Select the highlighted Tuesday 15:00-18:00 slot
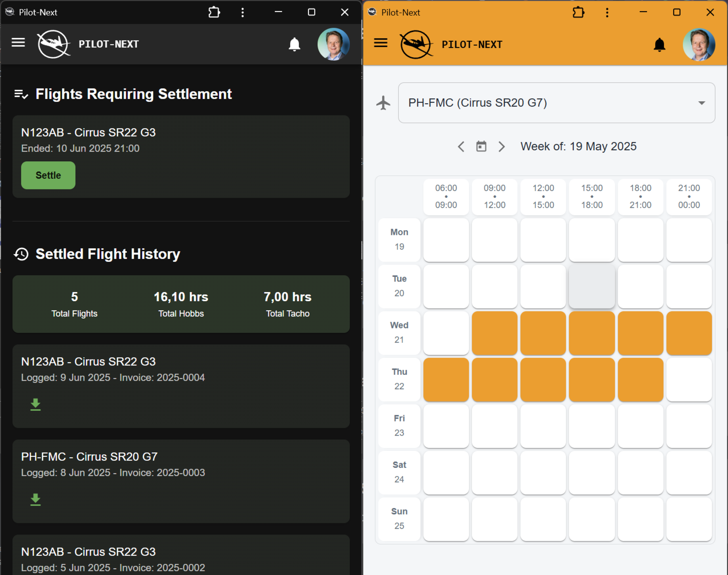728x575 pixels. point(591,286)
